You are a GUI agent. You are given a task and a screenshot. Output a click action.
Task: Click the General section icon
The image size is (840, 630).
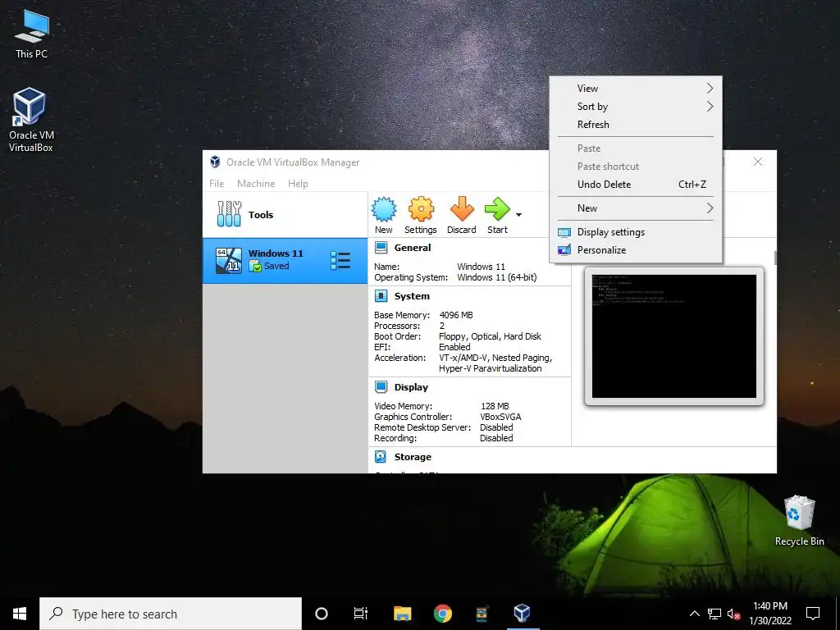click(x=381, y=248)
